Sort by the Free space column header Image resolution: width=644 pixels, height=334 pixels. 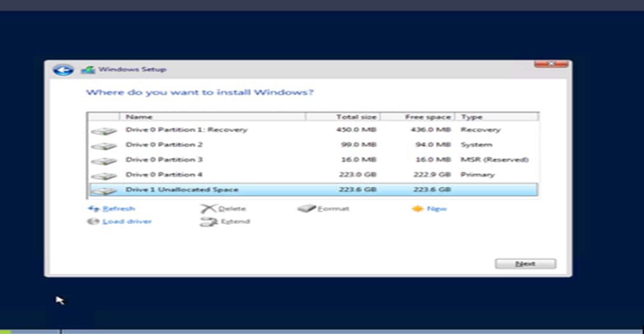(x=417, y=117)
